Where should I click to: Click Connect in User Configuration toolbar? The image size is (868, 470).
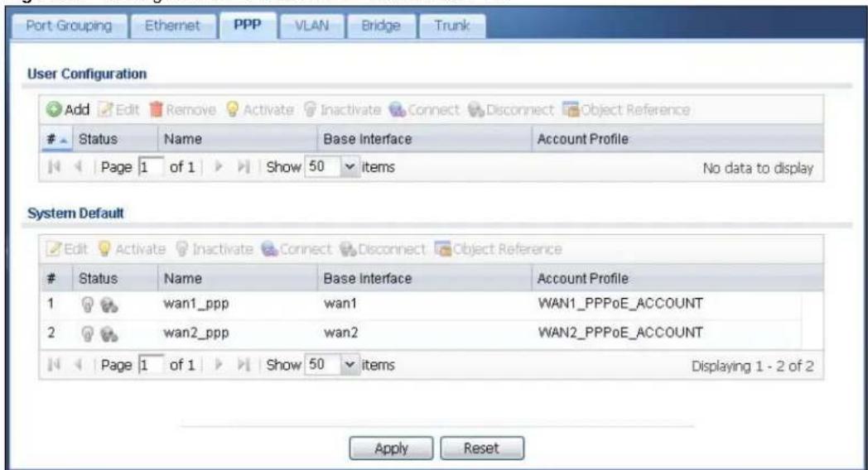[424, 109]
